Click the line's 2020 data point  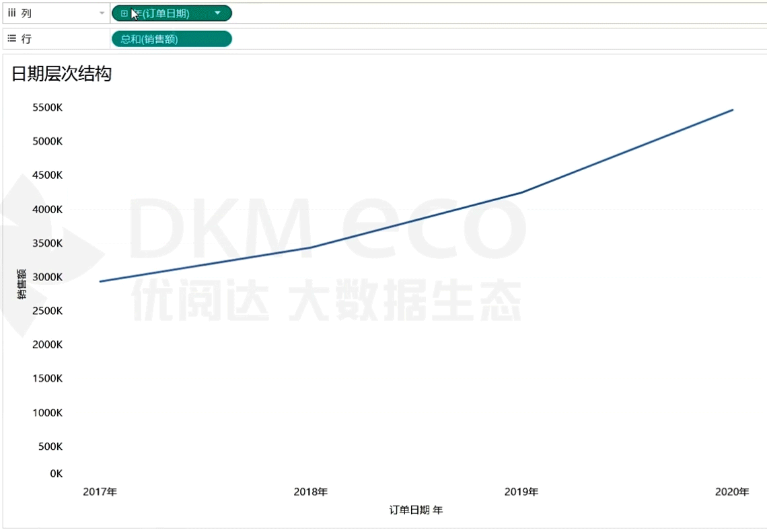(732, 110)
